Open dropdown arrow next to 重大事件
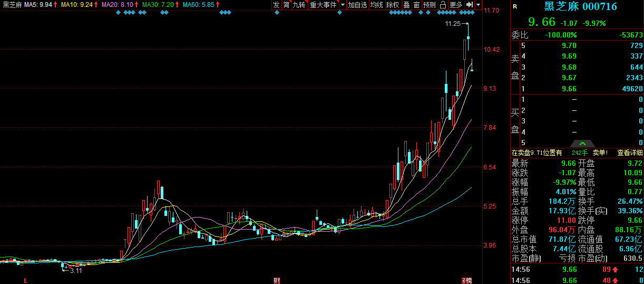The height and width of the screenshot is (284, 644). pos(343,5)
